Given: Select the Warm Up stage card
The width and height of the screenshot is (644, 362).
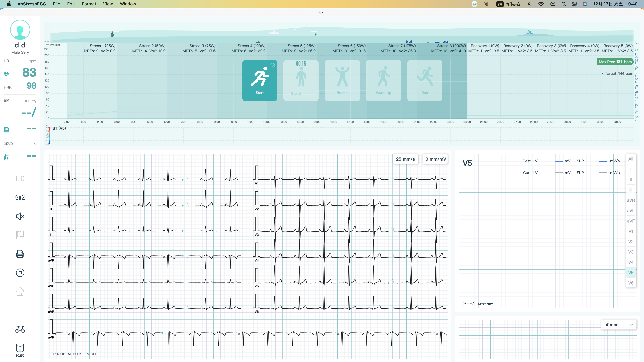Looking at the screenshot, I should coord(383,80).
